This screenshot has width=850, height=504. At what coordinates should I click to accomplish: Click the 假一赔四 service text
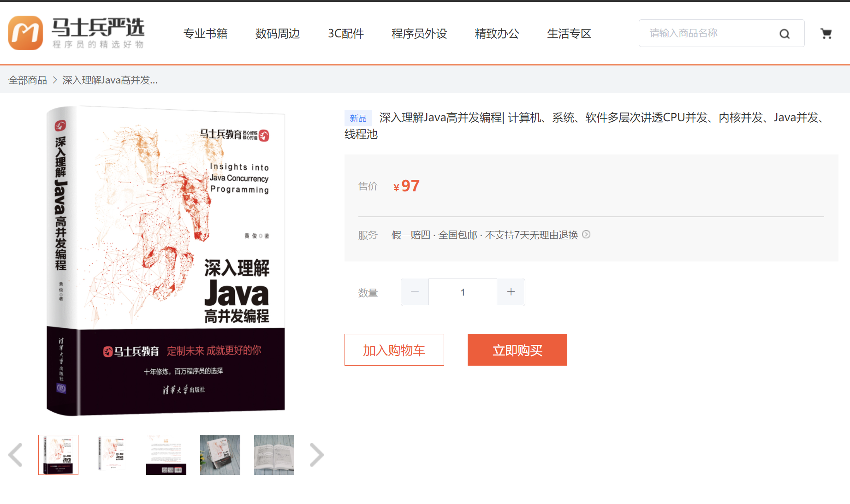[411, 235]
